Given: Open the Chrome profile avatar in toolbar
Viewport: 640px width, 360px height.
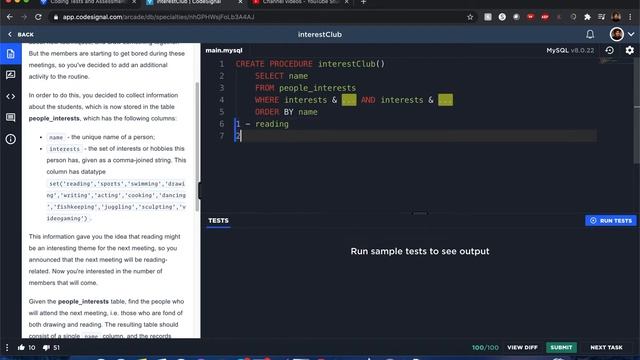Looking at the screenshot, I should [x=616, y=17].
